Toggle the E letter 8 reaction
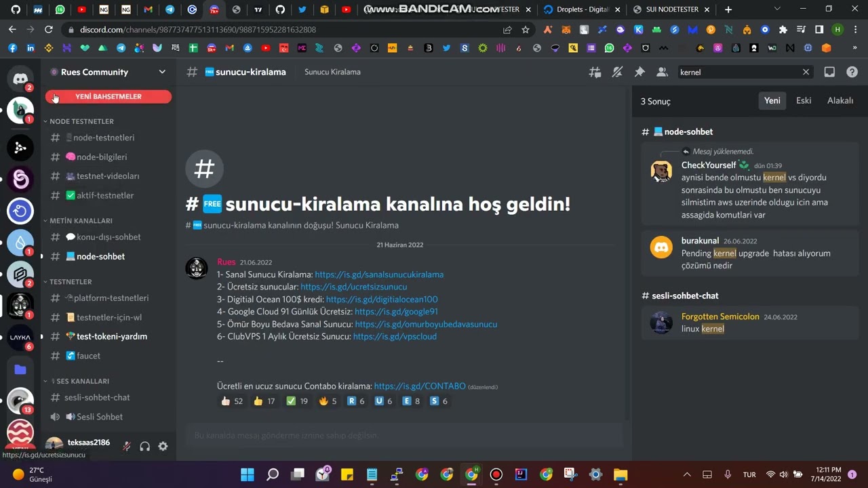The width and height of the screenshot is (868, 488). coord(412,401)
